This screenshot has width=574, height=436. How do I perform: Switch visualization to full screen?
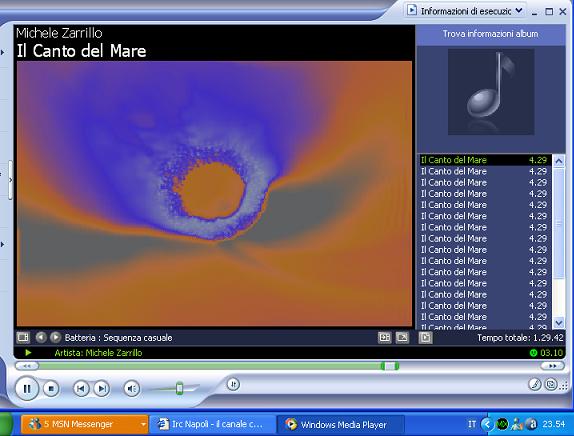402,338
